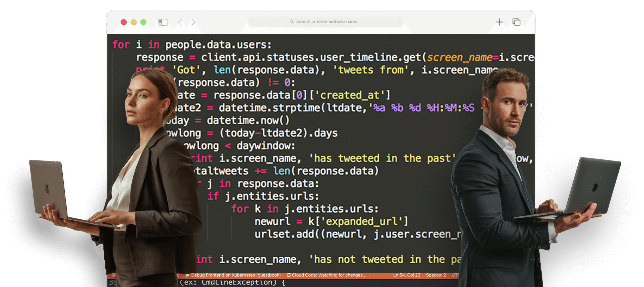Minimize window using the yellow button
The width and height of the screenshot is (644, 287).
tap(134, 22)
